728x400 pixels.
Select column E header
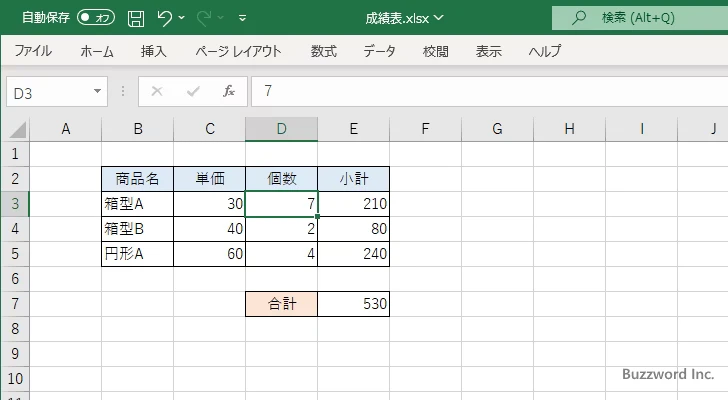(354, 129)
